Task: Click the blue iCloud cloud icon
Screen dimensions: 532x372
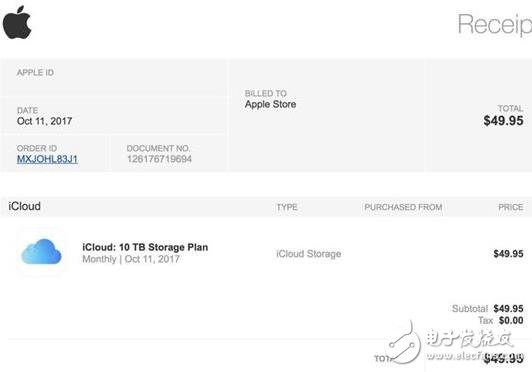Action: [x=41, y=252]
